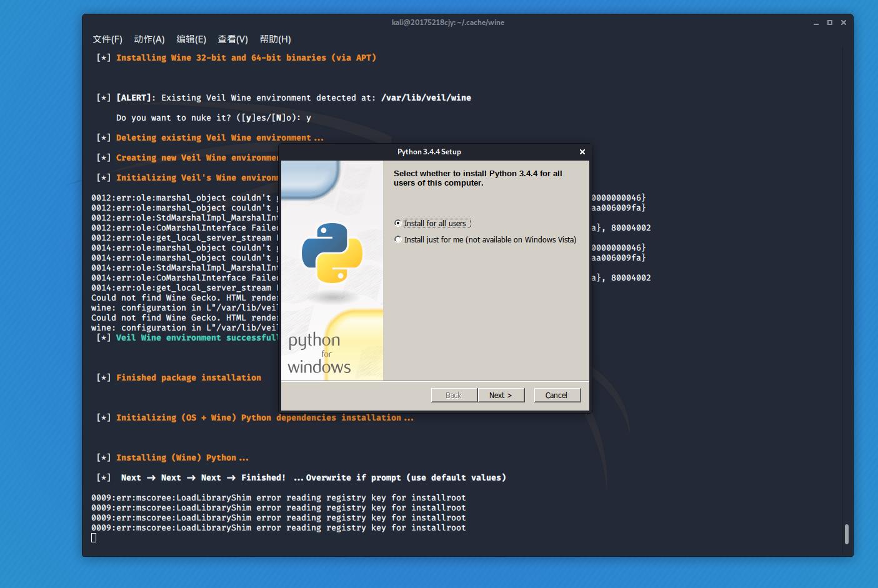Viewport: 878px width, 588px height.
Task: Minimize the terminal window
Action: point(816,22)
